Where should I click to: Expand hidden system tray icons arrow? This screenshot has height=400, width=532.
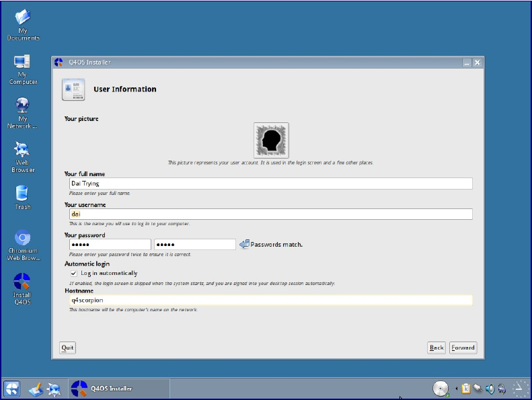(x=457, y=389)
